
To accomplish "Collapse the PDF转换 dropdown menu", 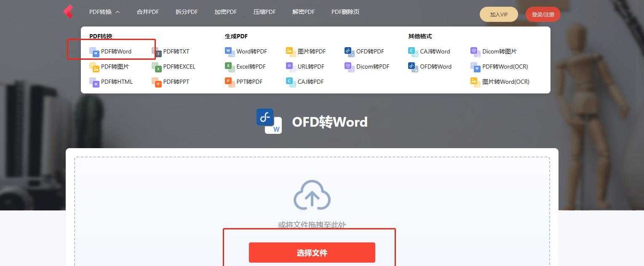I will (x=104, y=12).
